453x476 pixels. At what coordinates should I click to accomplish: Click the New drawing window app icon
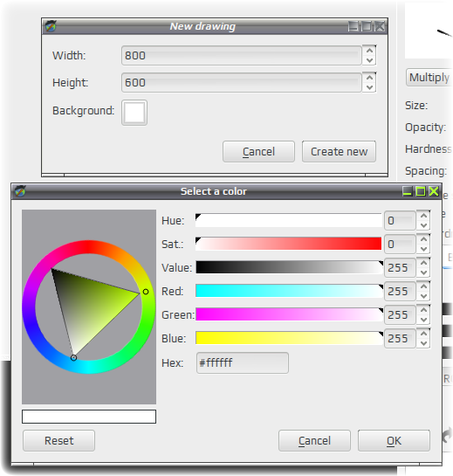[51, 26]
